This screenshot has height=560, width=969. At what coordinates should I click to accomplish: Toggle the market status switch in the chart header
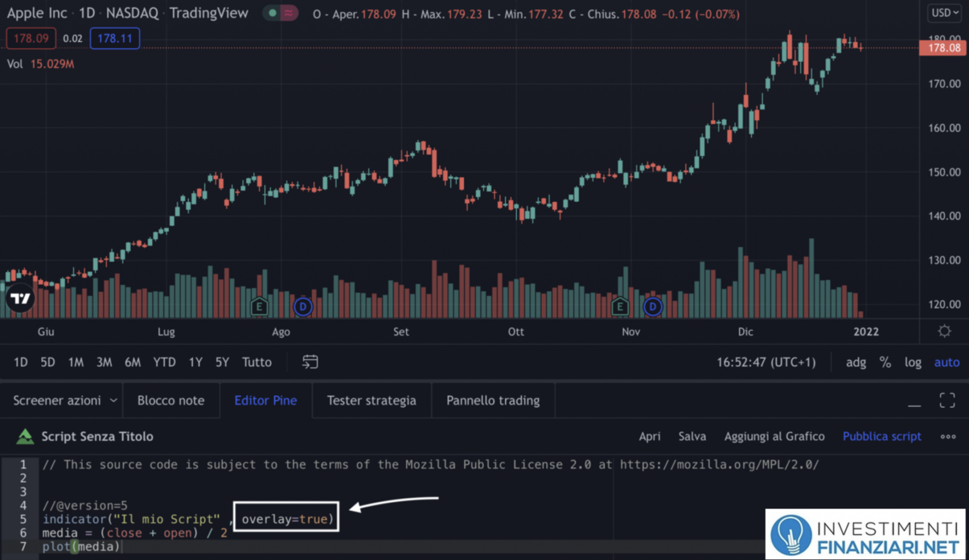click(x=280, y=13)
